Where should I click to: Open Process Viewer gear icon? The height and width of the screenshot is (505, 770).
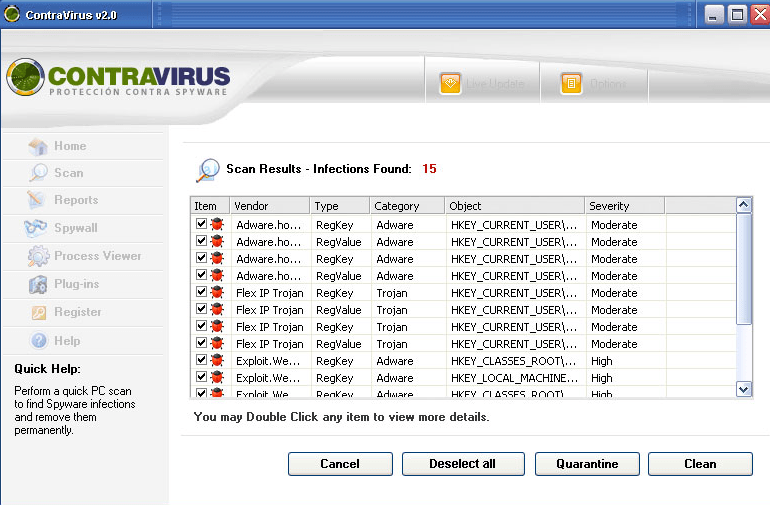38,256
